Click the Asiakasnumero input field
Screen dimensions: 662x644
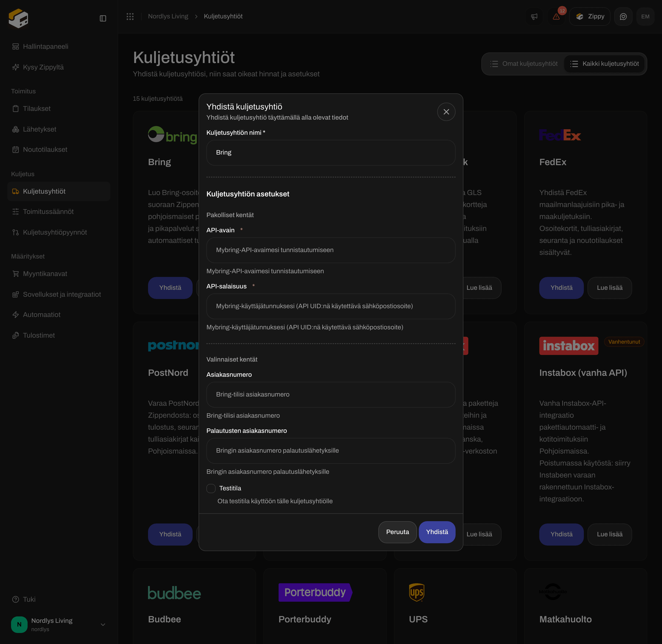(x=331, y=394)
